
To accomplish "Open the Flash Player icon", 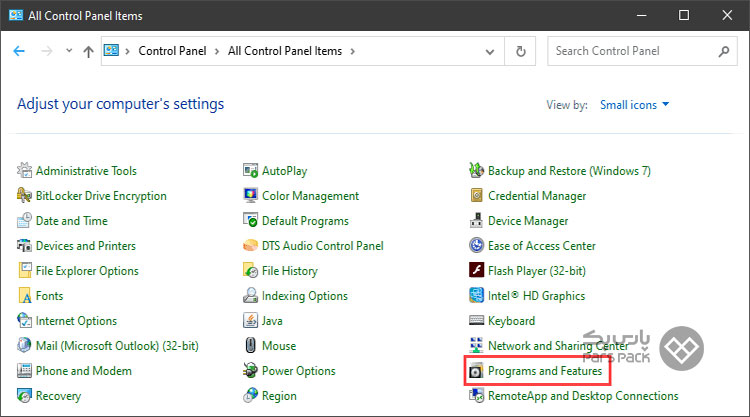I will (476, 270).
